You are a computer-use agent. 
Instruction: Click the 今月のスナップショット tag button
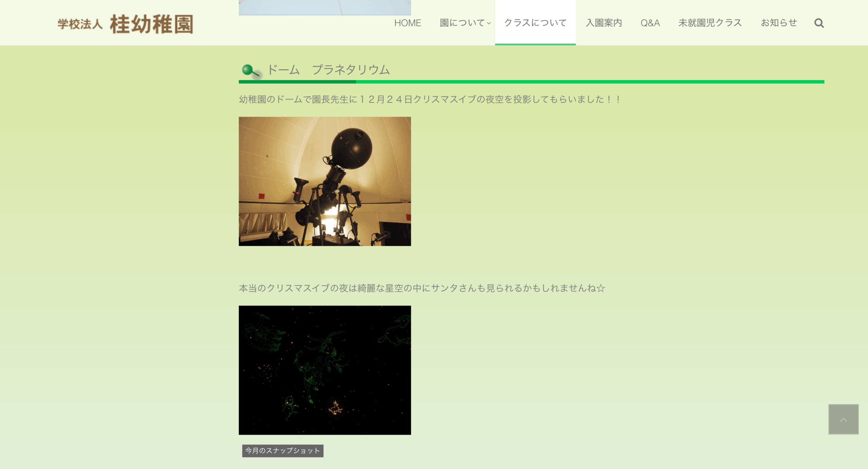pos(282,451)
